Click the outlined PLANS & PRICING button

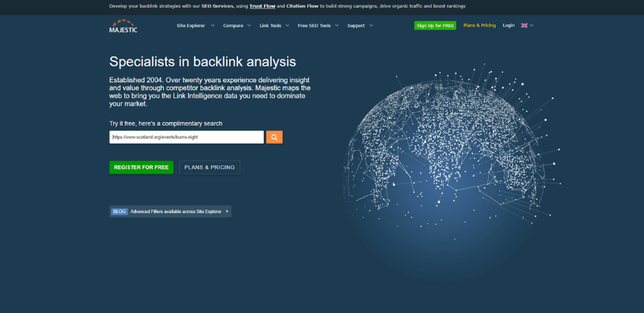tap(209, 167)
